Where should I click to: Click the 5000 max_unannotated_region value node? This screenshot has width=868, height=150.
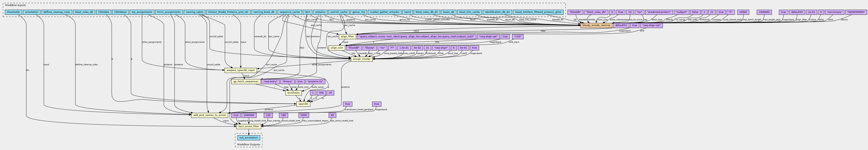click(x=304, y=115)
